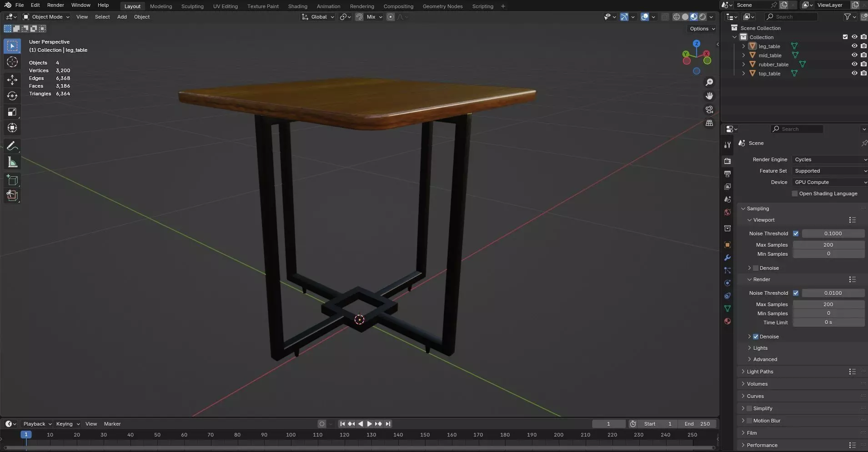
Task: Switch to wireframe viewport shading
Action: (x=677, y=17)
